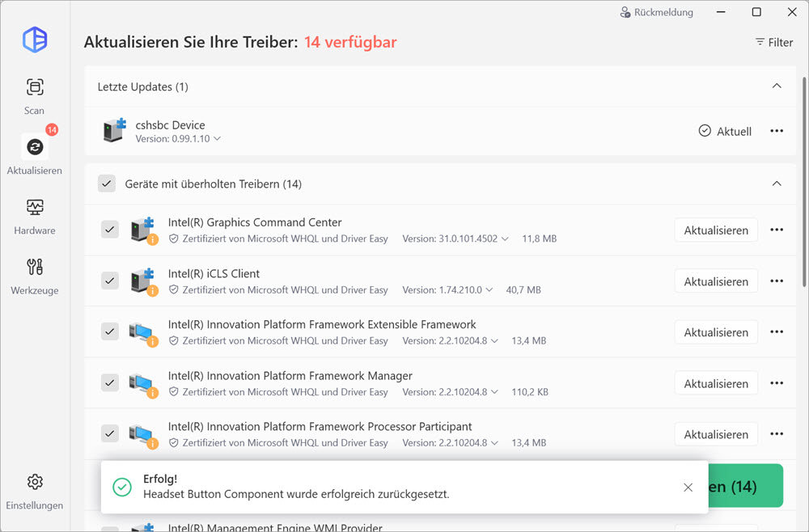This screenshot has height=532, width=809.
Task: Click the Driver Easy logo icon
Action: coord(35,40)
